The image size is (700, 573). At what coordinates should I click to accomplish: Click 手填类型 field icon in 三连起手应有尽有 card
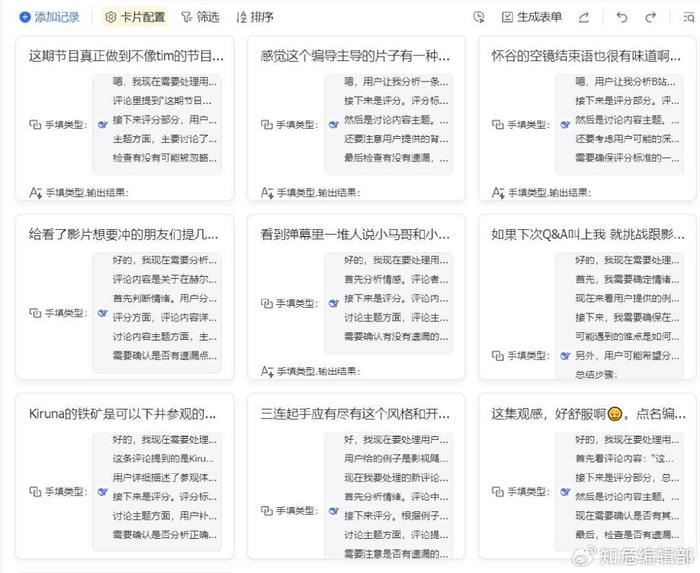267,511
